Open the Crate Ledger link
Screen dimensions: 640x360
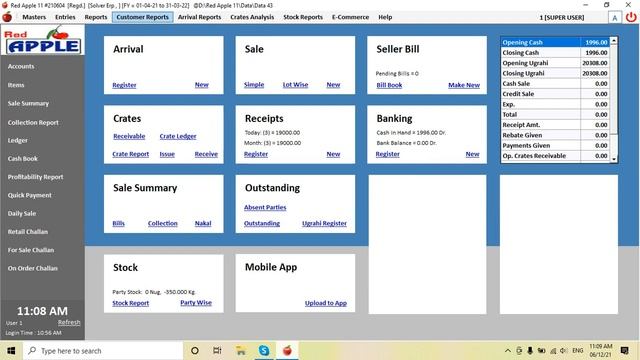[178, 136]
